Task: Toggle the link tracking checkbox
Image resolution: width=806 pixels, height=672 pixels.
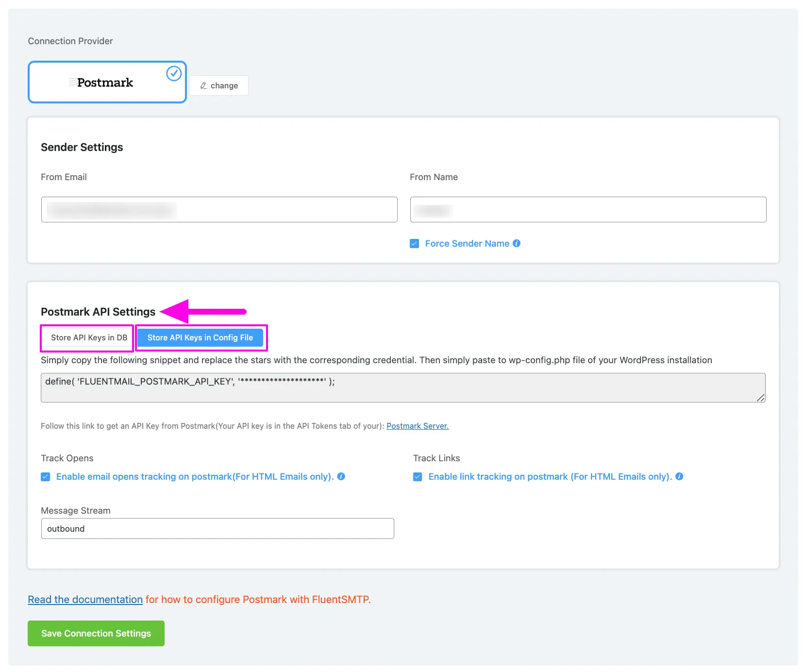Action: pyautogui.click(x=418, y=476)
